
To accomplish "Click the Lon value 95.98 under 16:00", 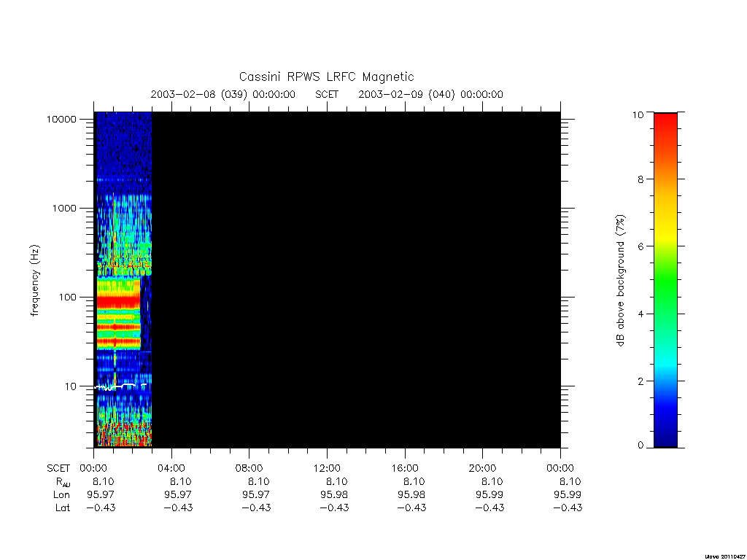I will (411, 495).
